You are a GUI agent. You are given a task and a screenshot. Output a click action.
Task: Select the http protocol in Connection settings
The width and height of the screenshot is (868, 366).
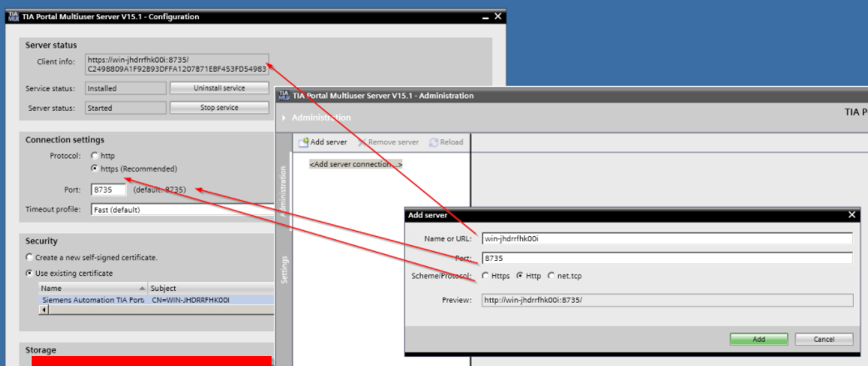point(95,156)
